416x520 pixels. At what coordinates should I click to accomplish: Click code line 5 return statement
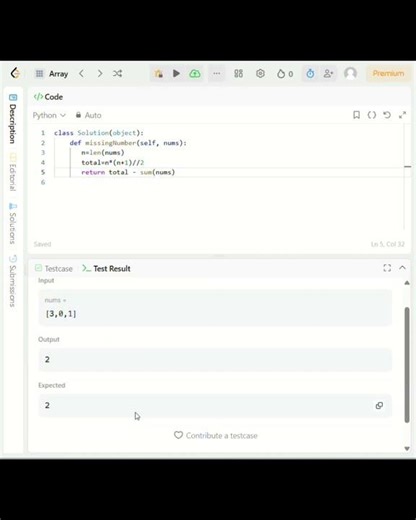click(x=128, y=172)
